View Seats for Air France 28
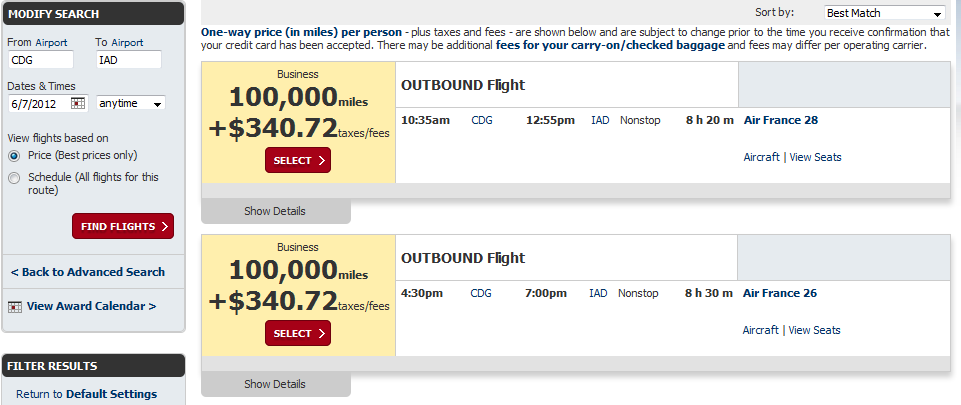Screen dimensions: 961x405 (x=815, y=157)
